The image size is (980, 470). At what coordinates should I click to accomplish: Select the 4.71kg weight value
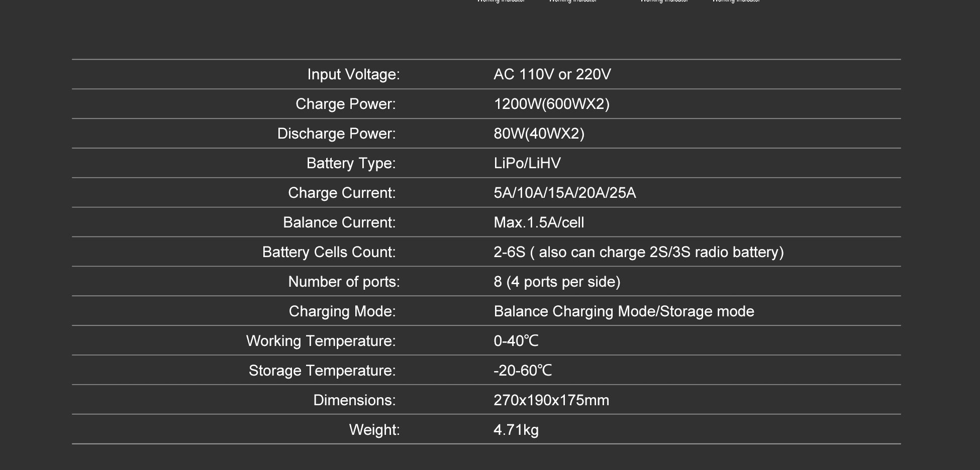click(516, 430)
